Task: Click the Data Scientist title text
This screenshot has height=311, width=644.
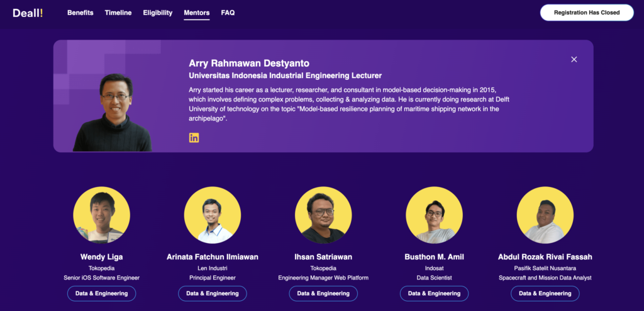Action: click(x=434, y=278)
